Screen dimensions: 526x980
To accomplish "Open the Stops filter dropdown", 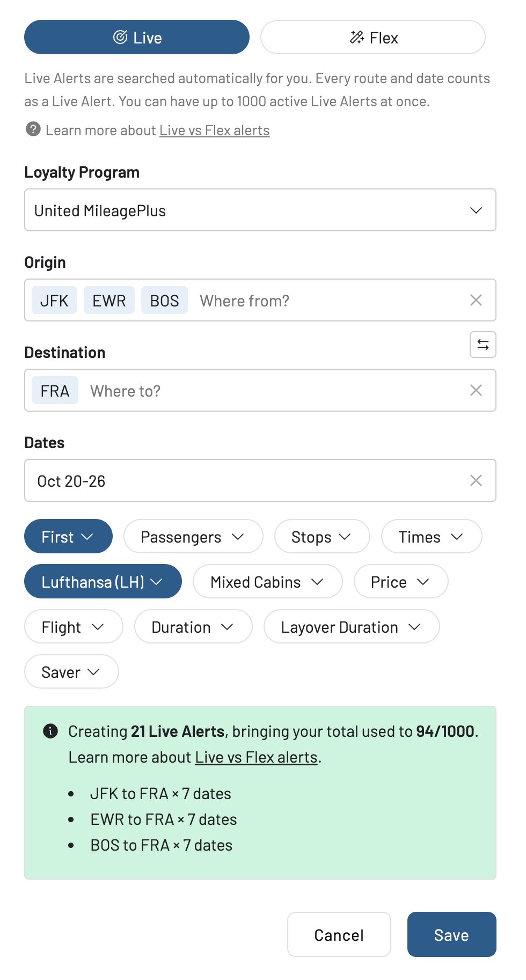I will coord(322,537).
